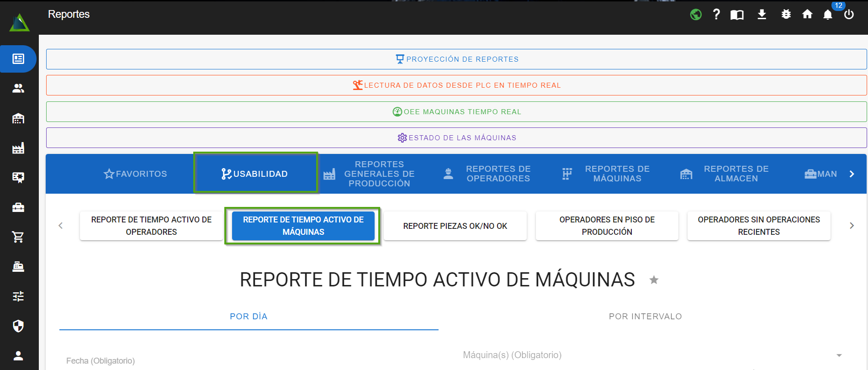This screenshot has width=868, height=370.
Task: Mark report as favorite with star
Action: (654, 280)
